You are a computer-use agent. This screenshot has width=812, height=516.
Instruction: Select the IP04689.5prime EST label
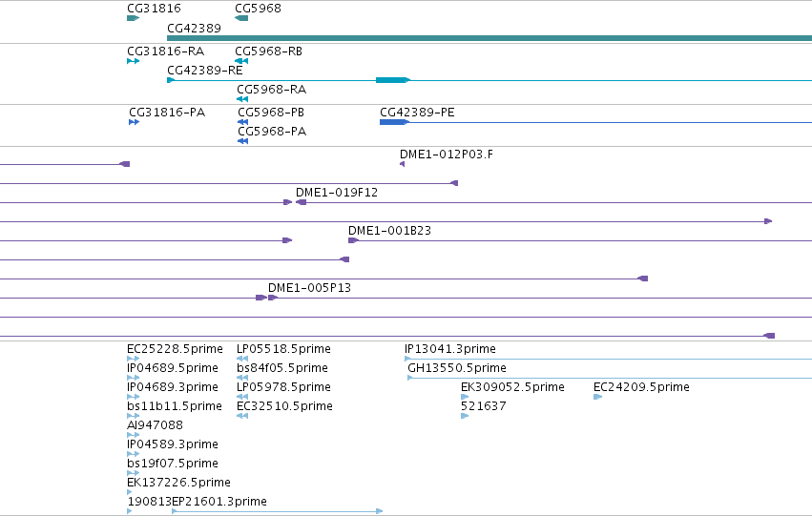[173, 368]
